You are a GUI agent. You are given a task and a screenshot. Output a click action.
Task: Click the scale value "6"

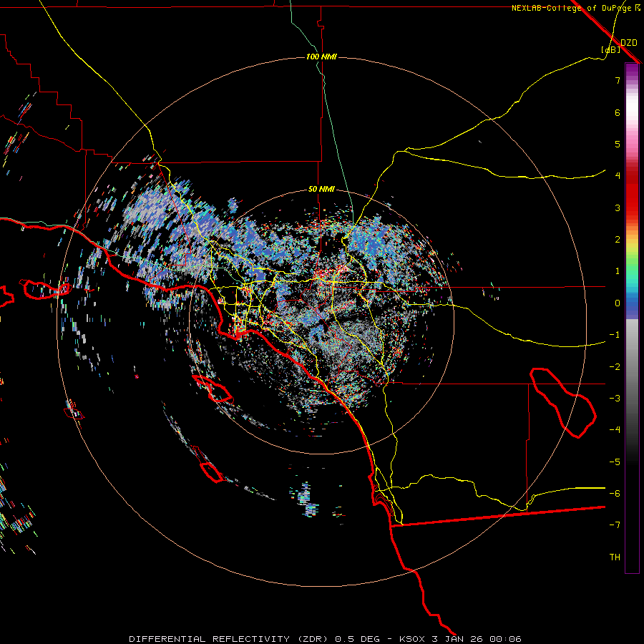click(618, 112)
